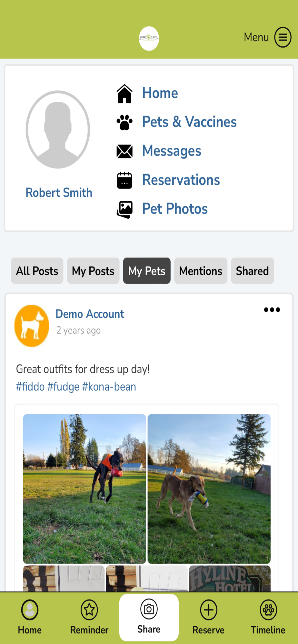Viewport: 298px width, 644px height.
Task: Open the envelope Messages icon
Action: 124,151
